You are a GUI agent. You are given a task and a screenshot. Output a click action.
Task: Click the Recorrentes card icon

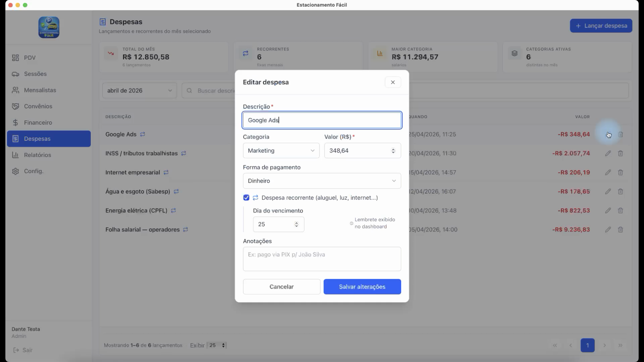click(x=246, y=53)
